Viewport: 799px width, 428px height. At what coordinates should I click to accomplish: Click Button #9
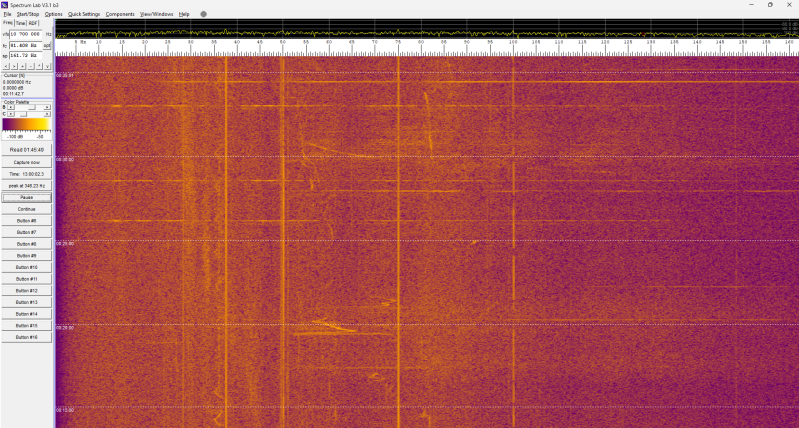[x=26, y=256]
